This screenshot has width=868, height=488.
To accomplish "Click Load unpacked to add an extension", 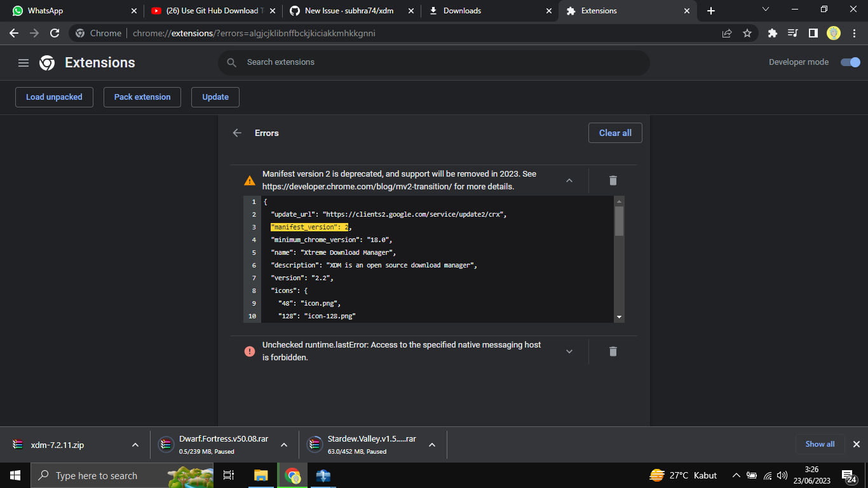I will [x=54, y=97].
